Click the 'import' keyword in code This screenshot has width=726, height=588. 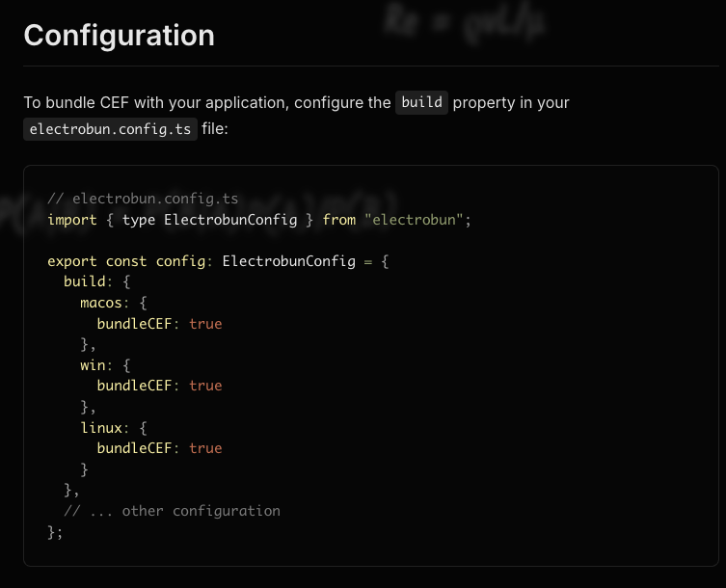coord(72,220)
